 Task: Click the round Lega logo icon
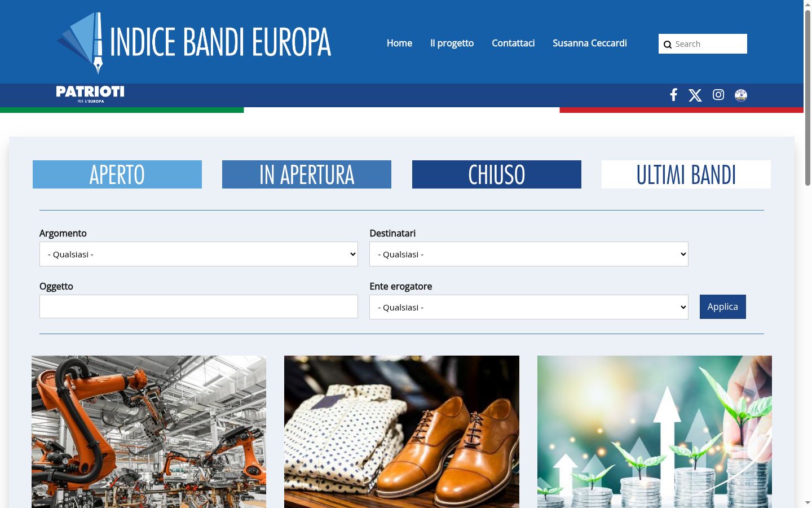(741, 95)
